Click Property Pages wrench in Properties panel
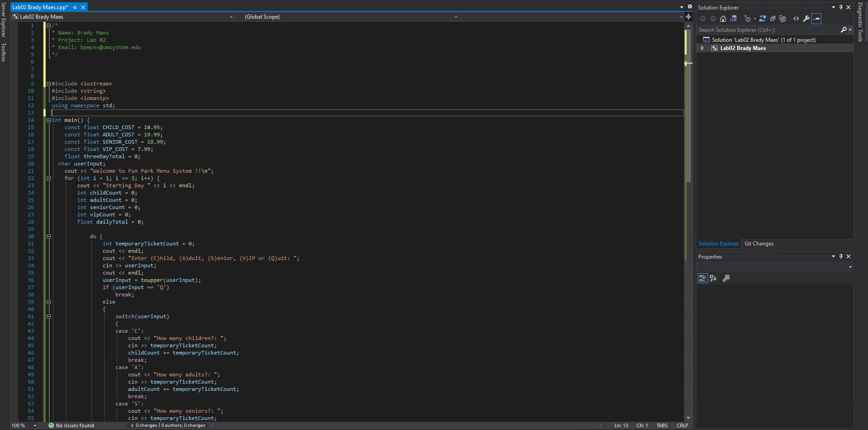 point(726,278)
